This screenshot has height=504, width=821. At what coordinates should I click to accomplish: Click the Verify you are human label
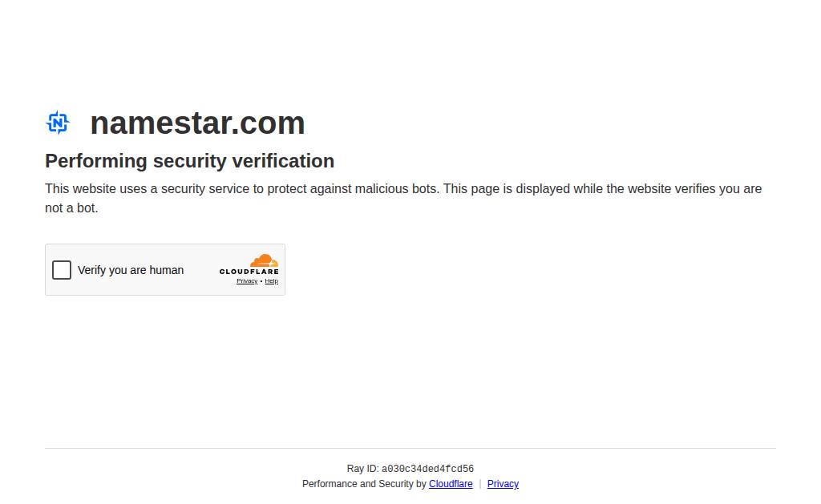coord(131,270)
